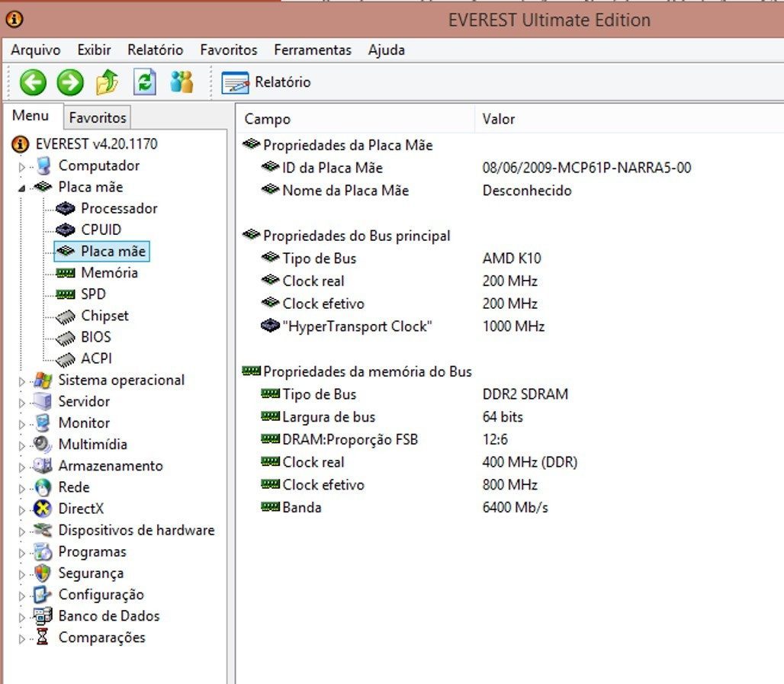Select the Processador chip icon in tree

point(66,208)
